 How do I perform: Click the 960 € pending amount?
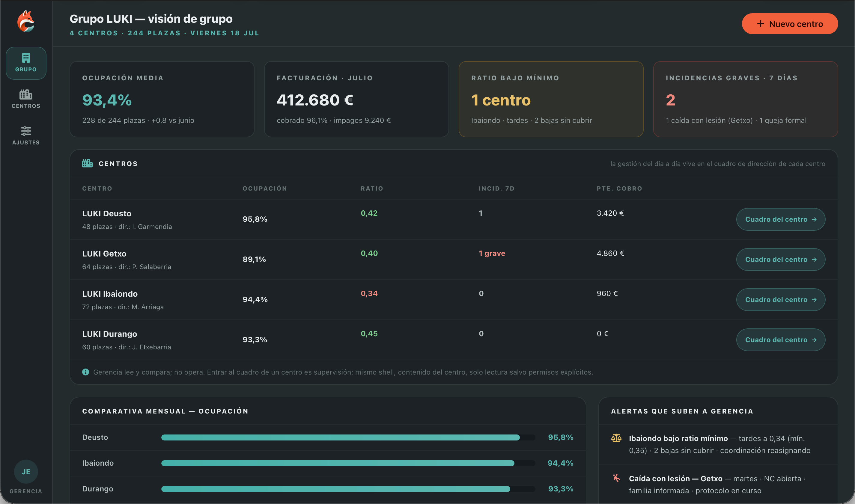(x=607, y=293)
